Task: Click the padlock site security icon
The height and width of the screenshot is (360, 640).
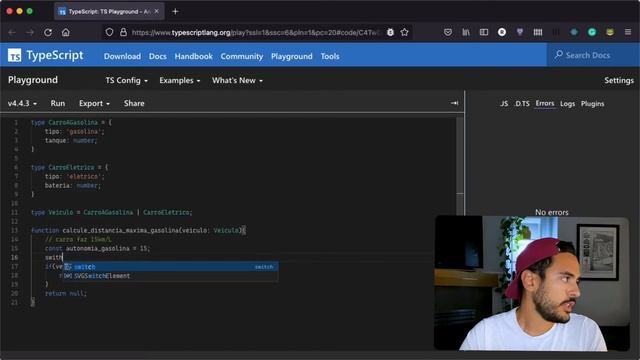Action: tap(123, 32)
